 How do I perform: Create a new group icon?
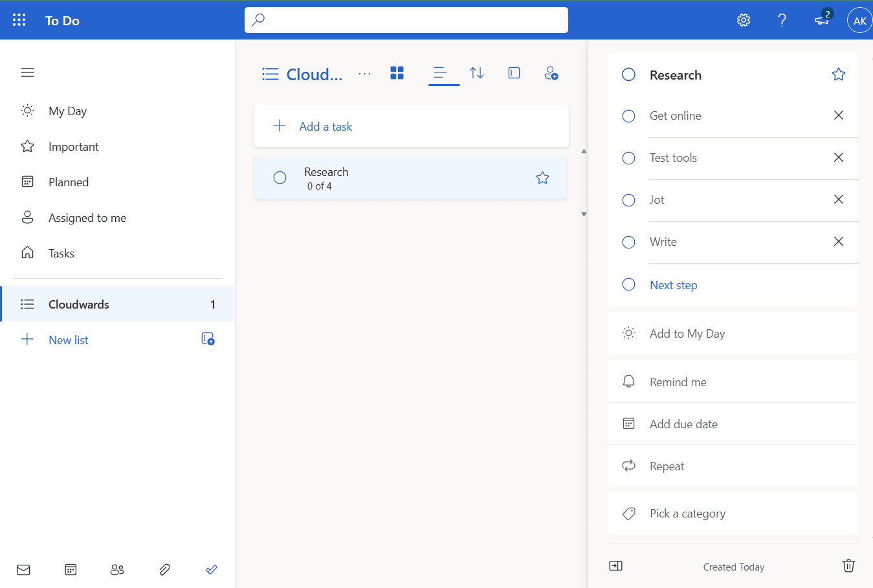pos(208,339)
